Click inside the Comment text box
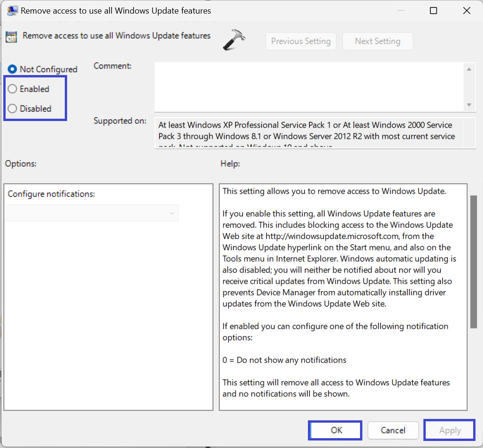 [x=309, y=87]
